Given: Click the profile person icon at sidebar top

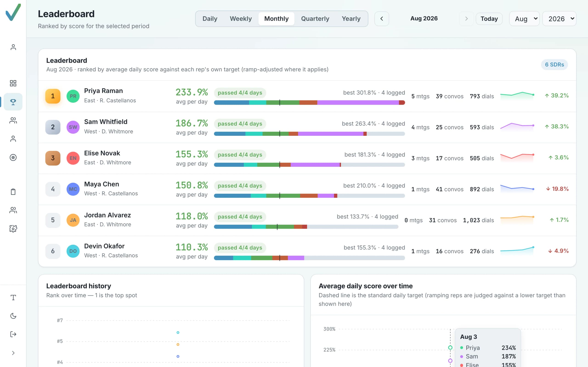Looking at the screenshot, I should (13, 47).
